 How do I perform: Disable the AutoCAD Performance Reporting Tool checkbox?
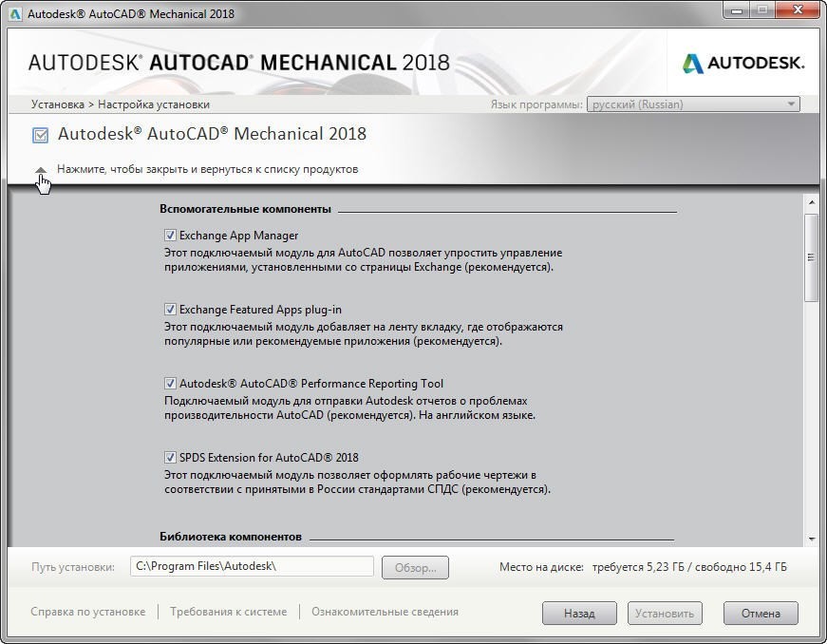[170, 384]
